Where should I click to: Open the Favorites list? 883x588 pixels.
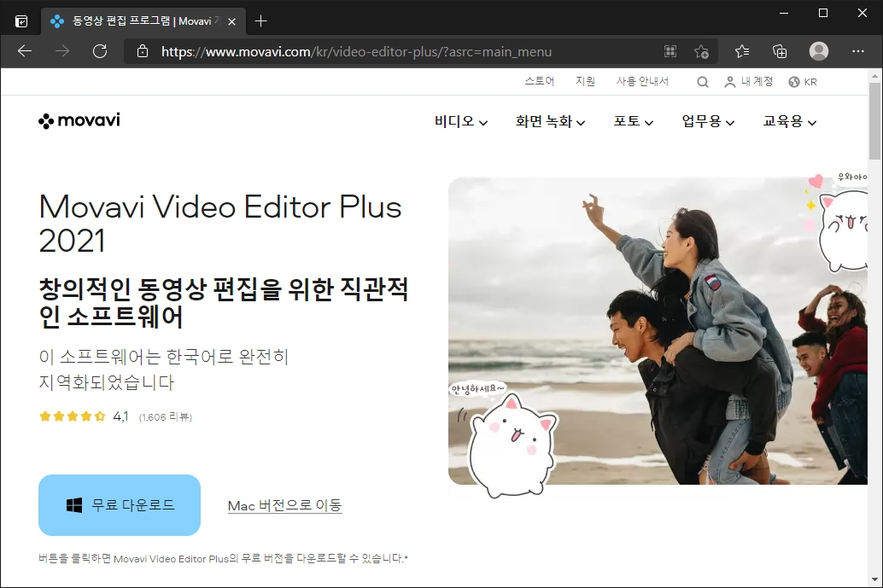tap(741, 52)
